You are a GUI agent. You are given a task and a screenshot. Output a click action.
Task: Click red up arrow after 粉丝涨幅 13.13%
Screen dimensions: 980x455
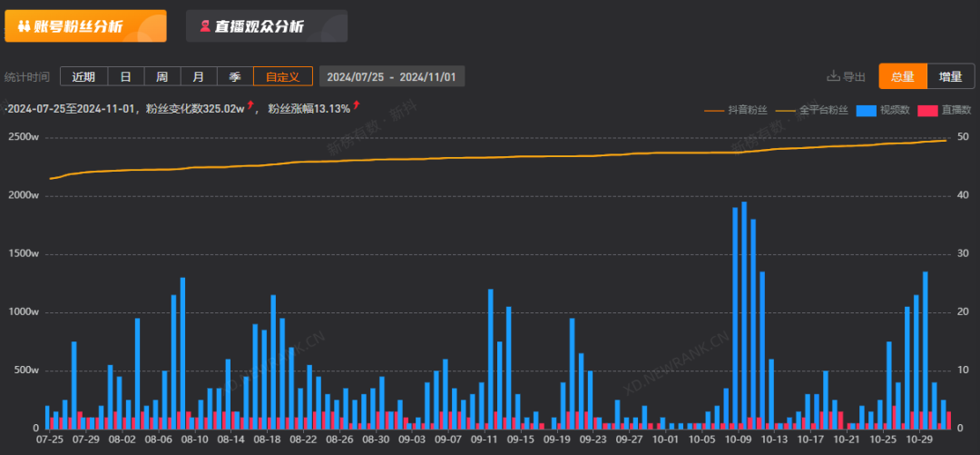pyautogui.click(x=357, y=106)
